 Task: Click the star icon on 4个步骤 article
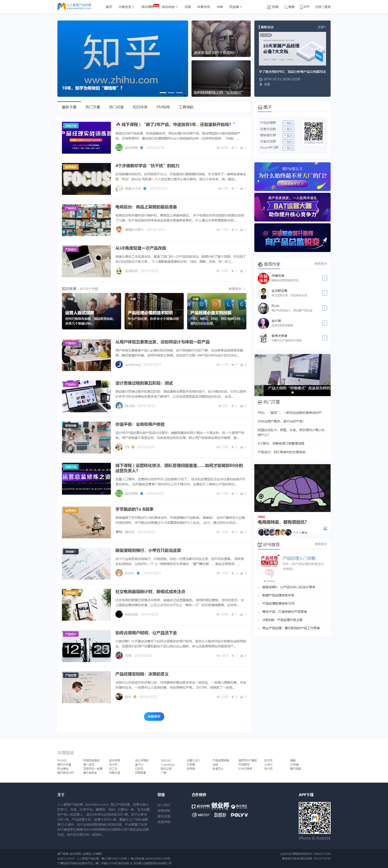[233, 189]
